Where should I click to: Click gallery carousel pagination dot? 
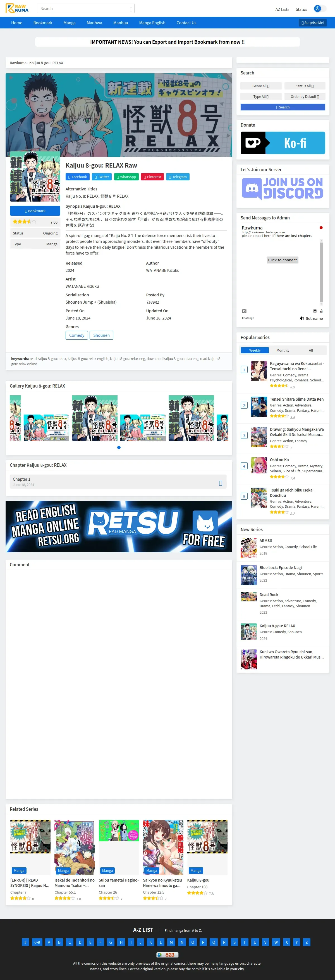pos(119,447)
